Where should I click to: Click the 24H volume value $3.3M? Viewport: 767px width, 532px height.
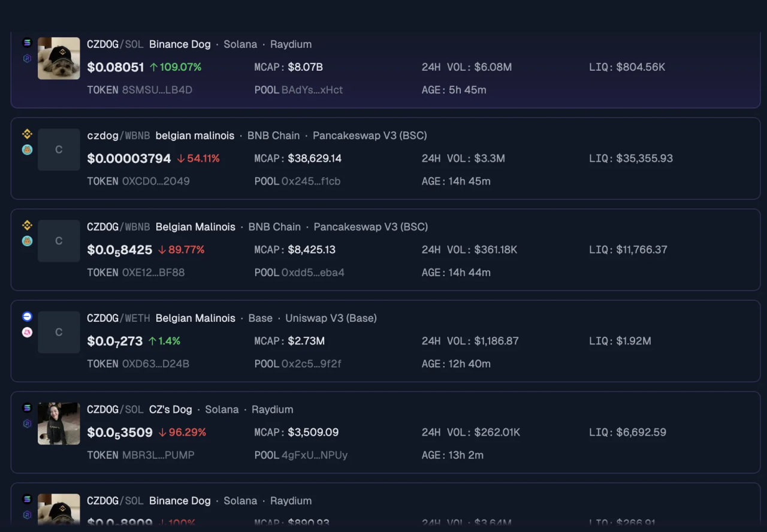[x=490, y=159]
